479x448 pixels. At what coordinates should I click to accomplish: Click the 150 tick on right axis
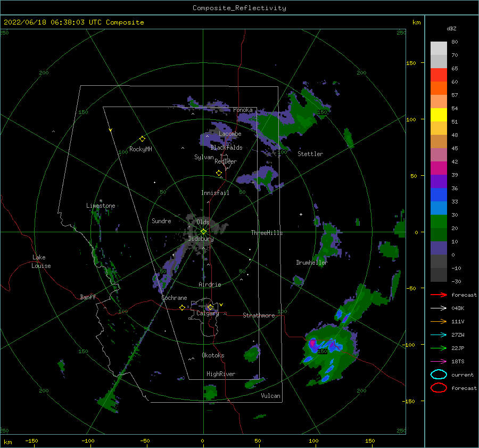[411, 63]
